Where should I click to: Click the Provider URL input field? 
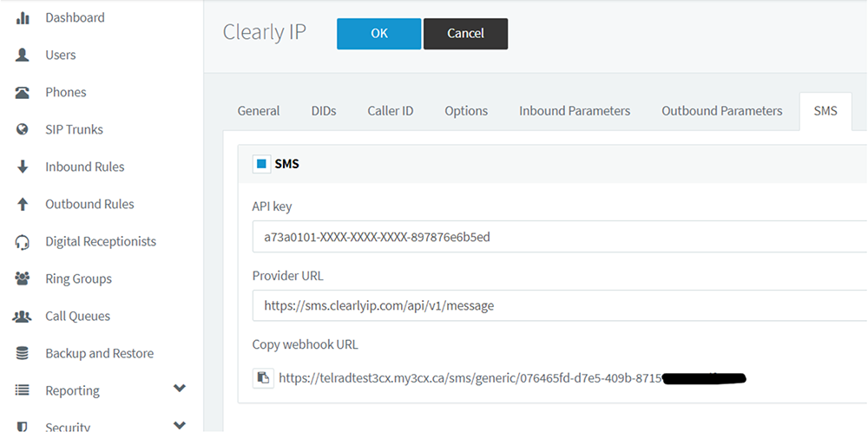(x=560, y=305)
